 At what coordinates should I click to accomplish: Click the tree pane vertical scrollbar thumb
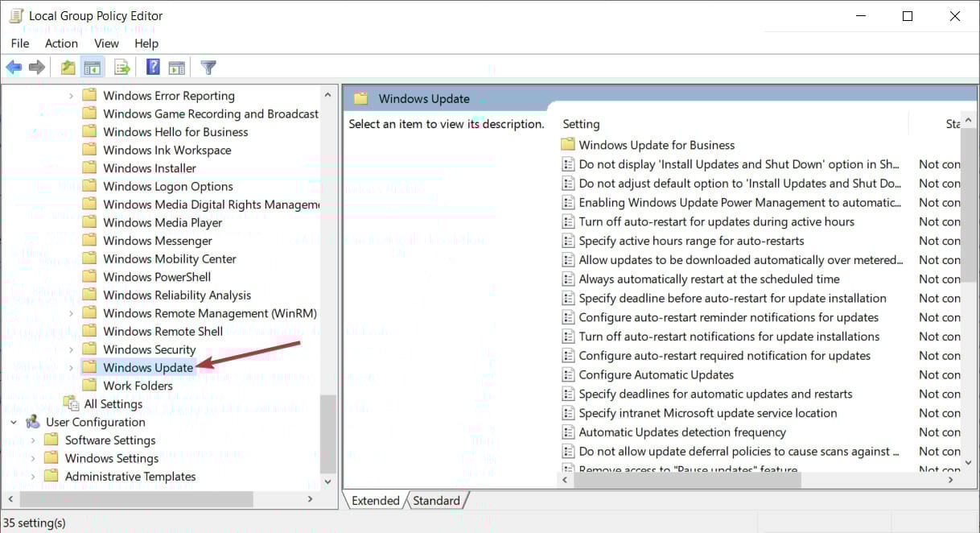(x=327, y=433)
